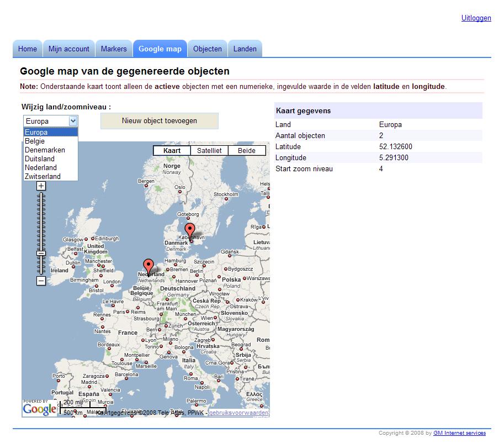Click Stockholm on the map
Image resolution: width=504 pixels, height=443 pixels.
226,194
